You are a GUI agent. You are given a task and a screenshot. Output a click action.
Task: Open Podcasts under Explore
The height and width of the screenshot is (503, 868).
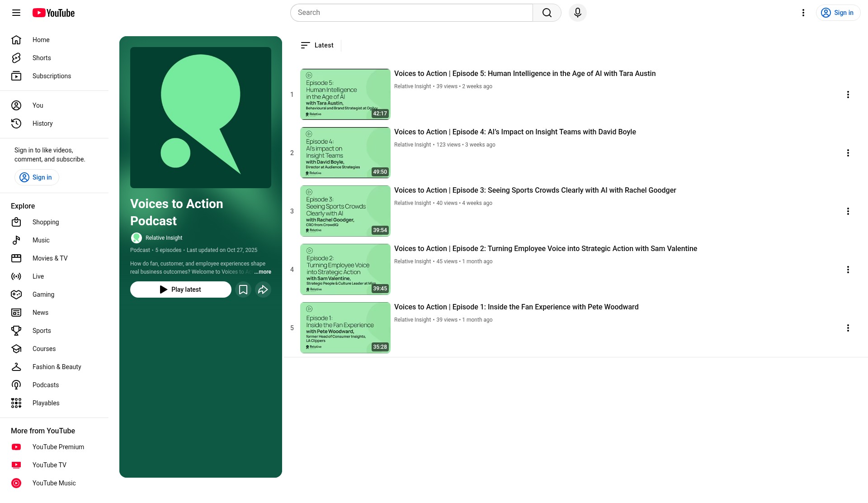point(54,385)
